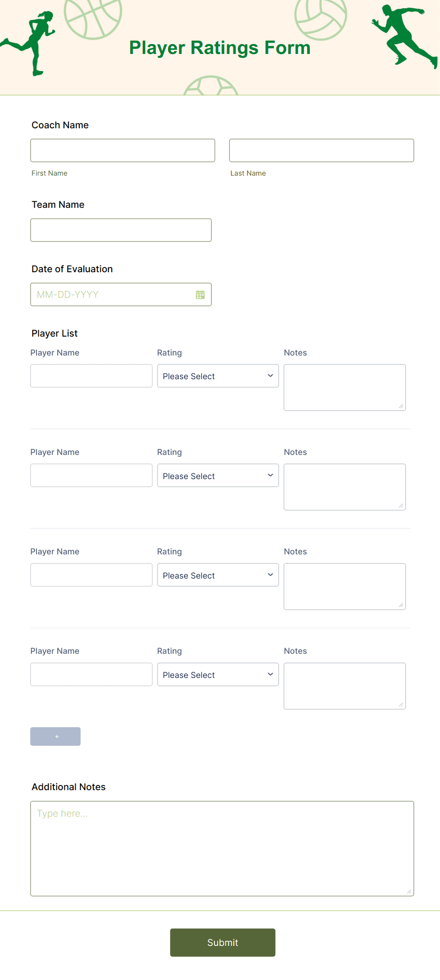Click the first player's Notes textarea
This screenshot has height=980, width=440.
pos(344,387)
